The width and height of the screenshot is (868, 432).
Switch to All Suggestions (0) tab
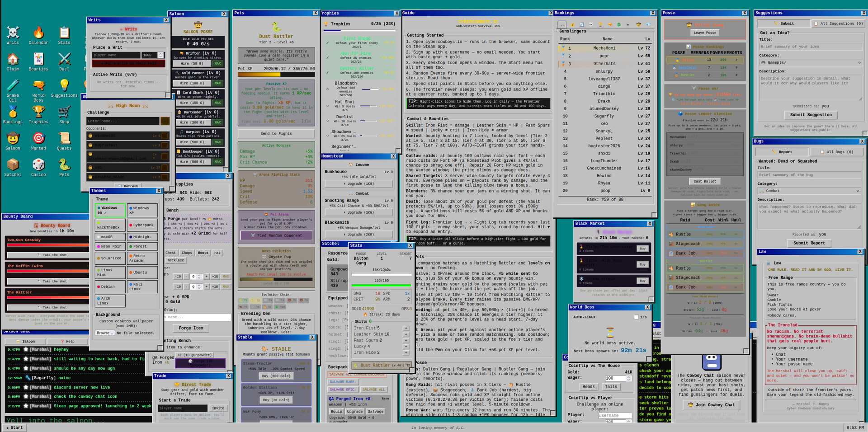point(838,23)
